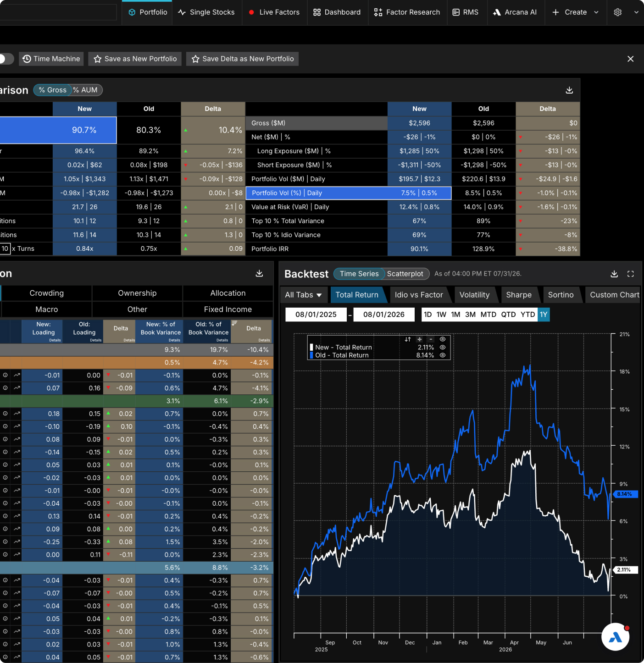Click legend move handle icon

[419, 339]
